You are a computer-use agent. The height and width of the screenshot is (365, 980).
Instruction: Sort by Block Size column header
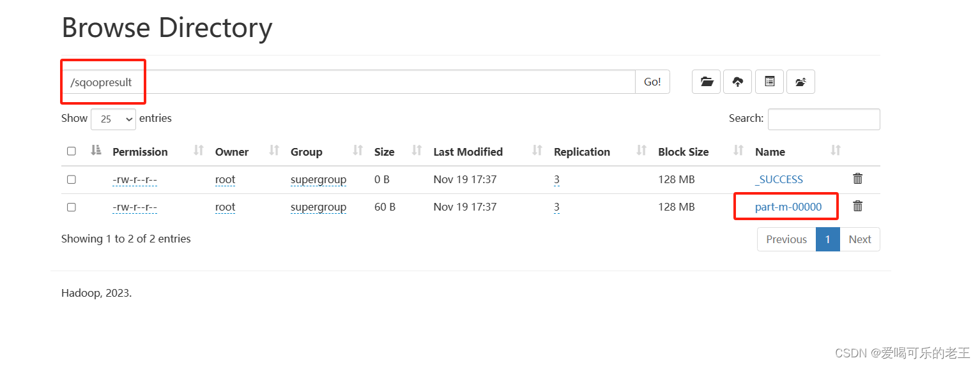coord(684,152)
